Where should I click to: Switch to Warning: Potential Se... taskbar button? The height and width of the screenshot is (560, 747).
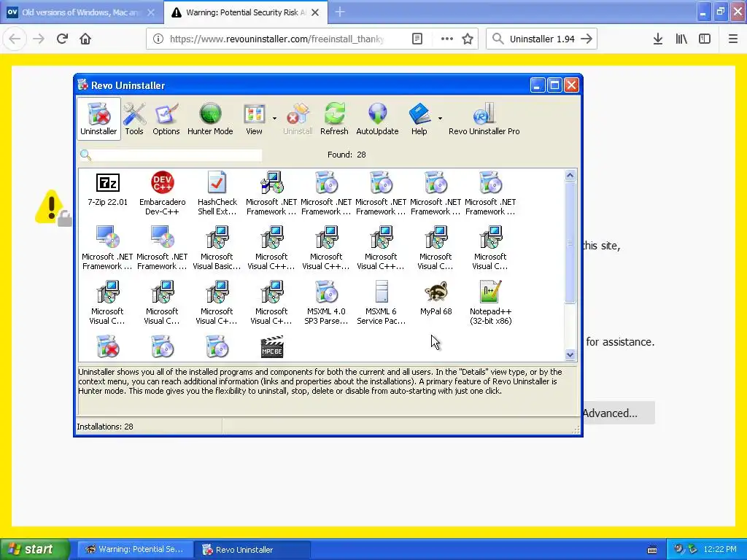point(135,549)
